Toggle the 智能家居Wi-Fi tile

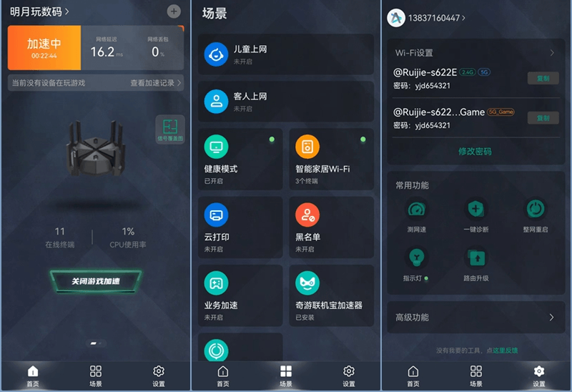(x=331, y=159)
